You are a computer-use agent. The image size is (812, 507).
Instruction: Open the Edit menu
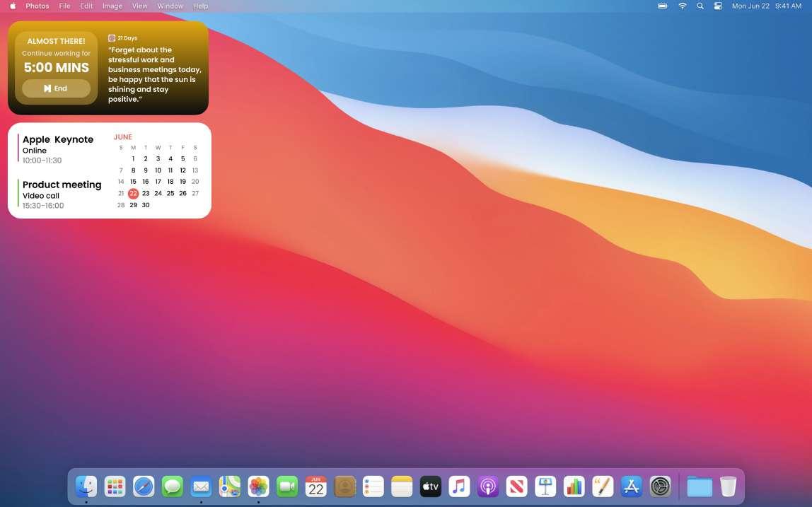click(x=86, y=6)
